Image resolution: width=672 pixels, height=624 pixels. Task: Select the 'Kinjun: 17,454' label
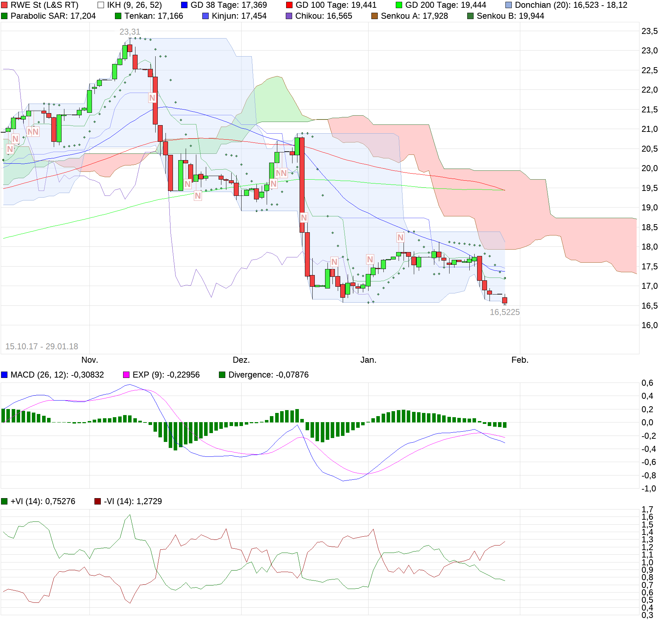[x=239, y=16]
